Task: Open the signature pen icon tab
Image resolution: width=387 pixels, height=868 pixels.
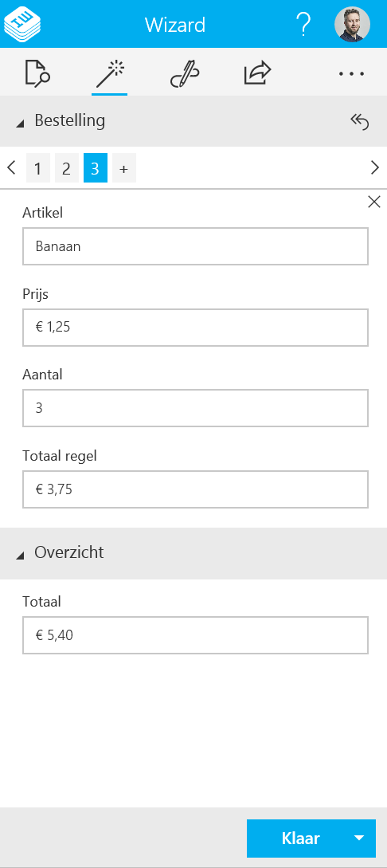Action: click(x=185, y=74)
